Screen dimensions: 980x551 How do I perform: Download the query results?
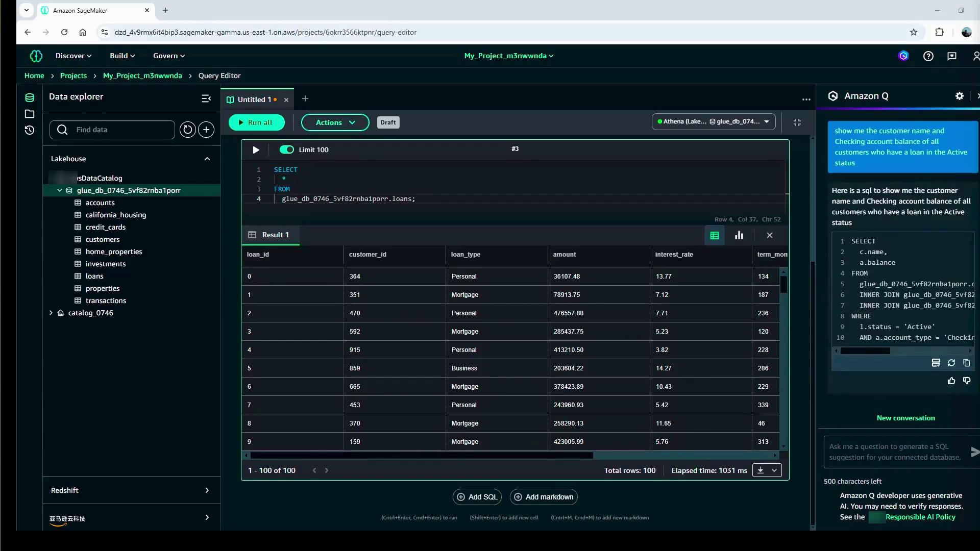(x=761, y=470)
